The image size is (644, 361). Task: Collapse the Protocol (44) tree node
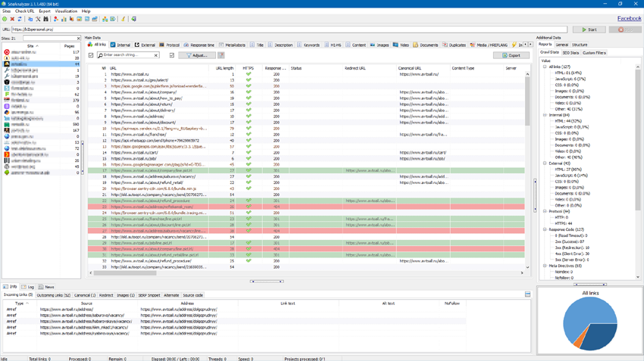click(545, 211)
